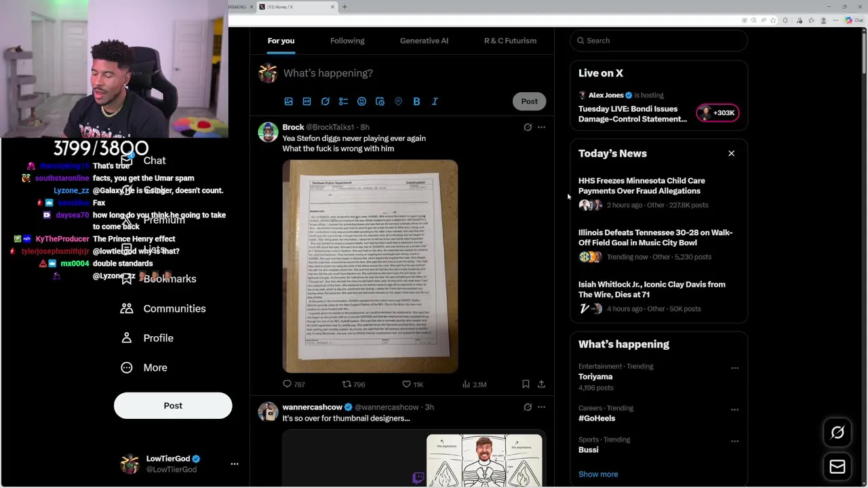Click Brock's avatar on first post

click(268, 132)
